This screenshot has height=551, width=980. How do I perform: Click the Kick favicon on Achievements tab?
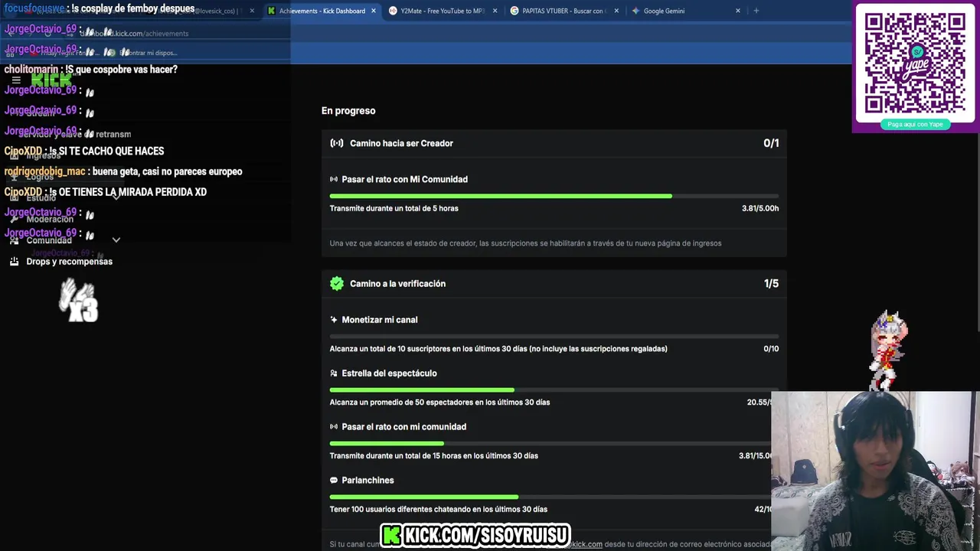coord(271,11)
